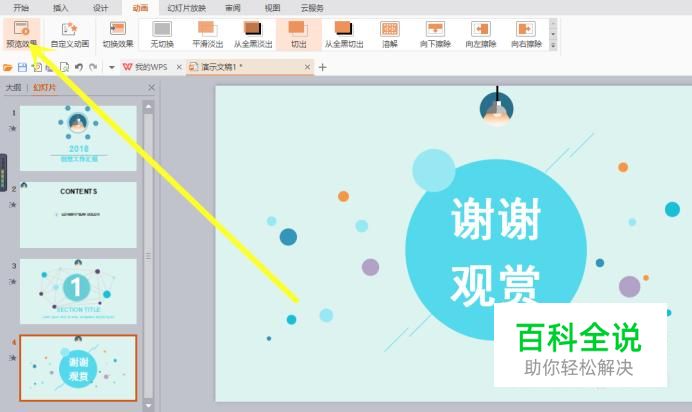Close the 我的WPS tab
Screen dimensions: 692x412
[x=179, y=67]
